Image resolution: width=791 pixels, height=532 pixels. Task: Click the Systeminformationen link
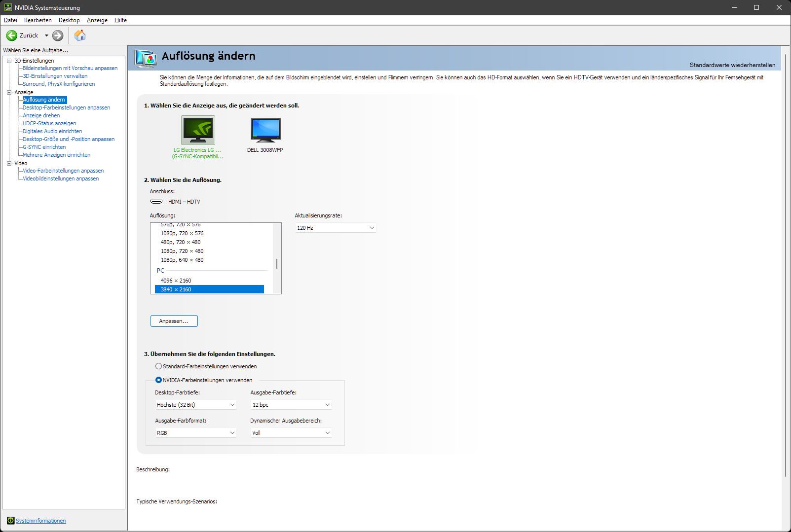pos(40,521)
